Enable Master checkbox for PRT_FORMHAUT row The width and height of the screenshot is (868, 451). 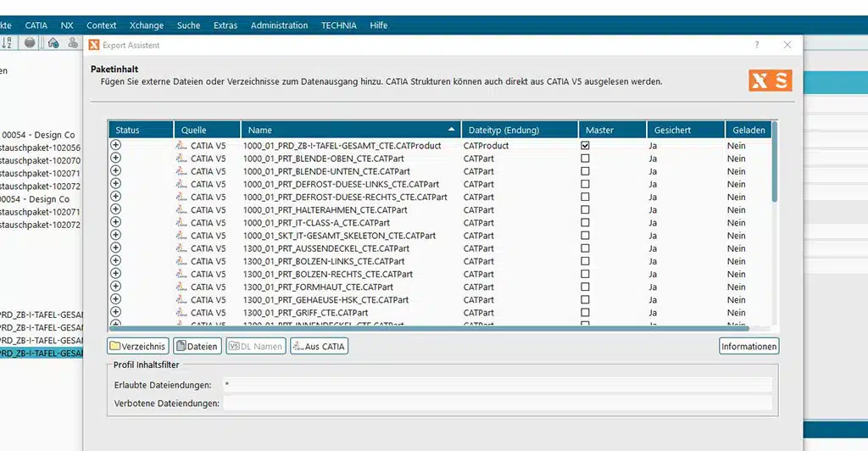click(x=585, y=287)
